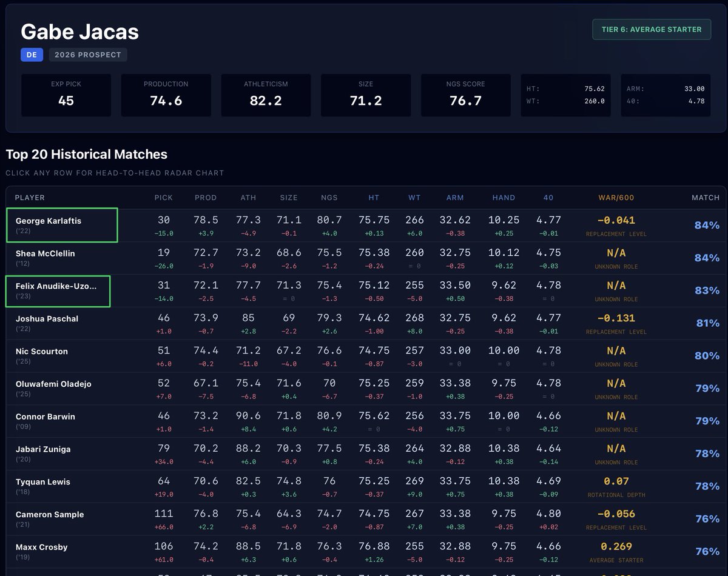Click Maxx Crosby WAR/600 value 0.269

point(616,547)
